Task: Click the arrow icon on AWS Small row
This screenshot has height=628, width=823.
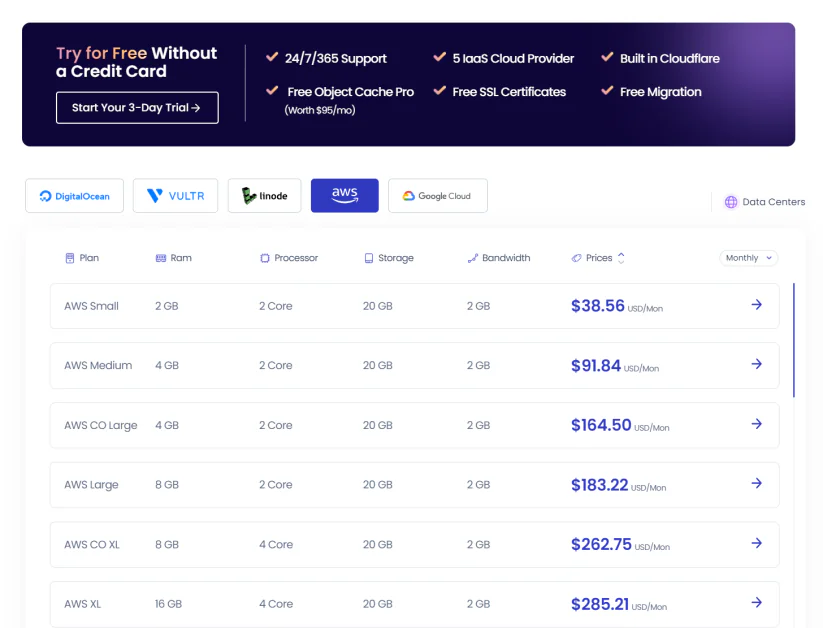Action: [756, 305]
